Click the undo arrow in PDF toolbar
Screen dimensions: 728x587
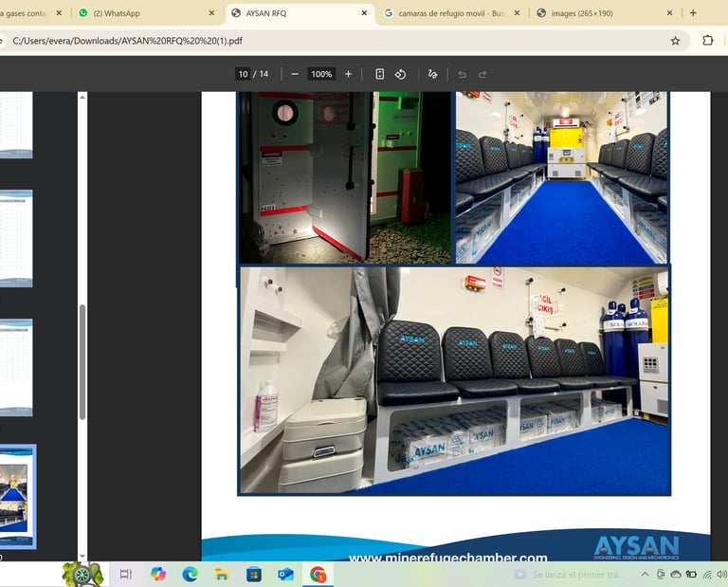coord(462,74)
